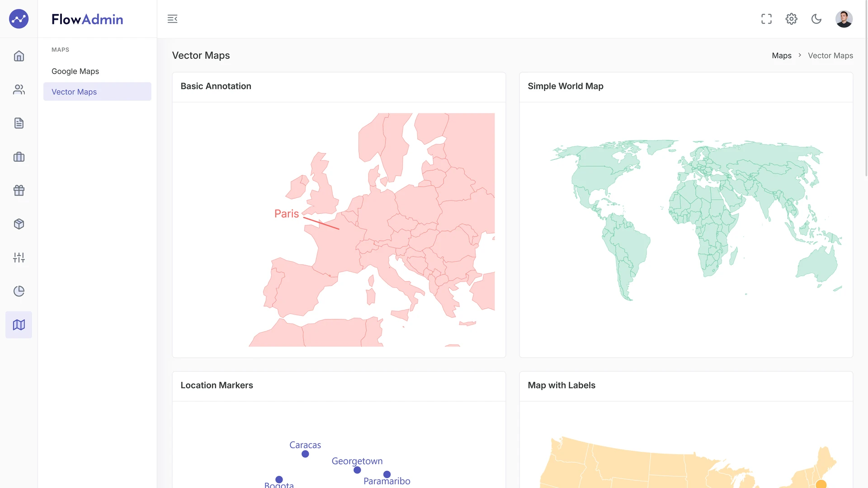Screen dimensions: 868x488
Task: Collapse sidebar with the hamburger menu icon
Action: pyautogui.click(x=172, y=19)
